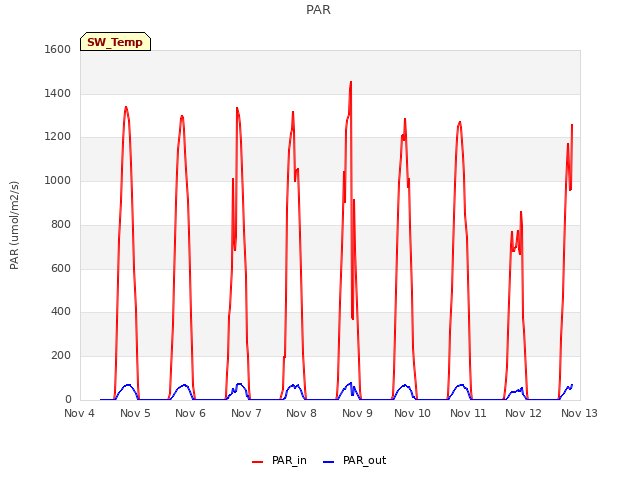Click the lowest PAR_in peak near Nov 12

pyautogui.click(x=521, y=212)
